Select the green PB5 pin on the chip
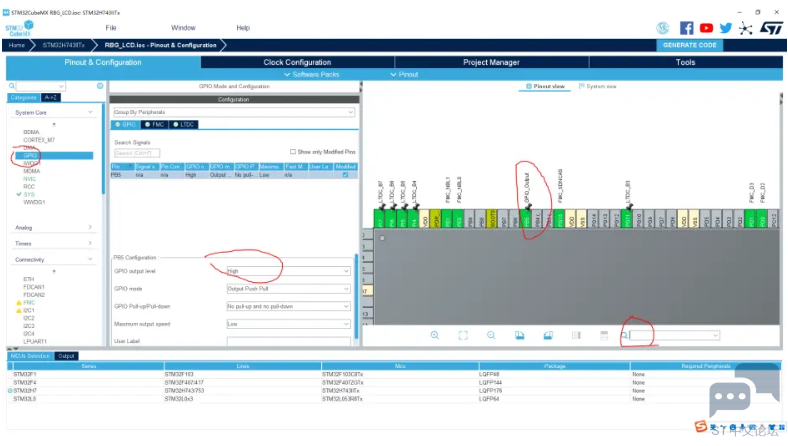This screenshot has width=788, height=446. coord(526,219)
